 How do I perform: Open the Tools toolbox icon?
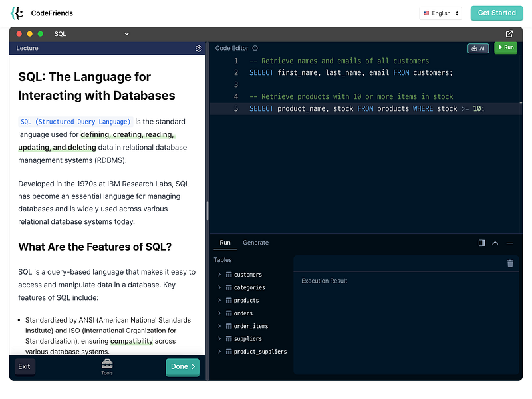click(107, 365)
